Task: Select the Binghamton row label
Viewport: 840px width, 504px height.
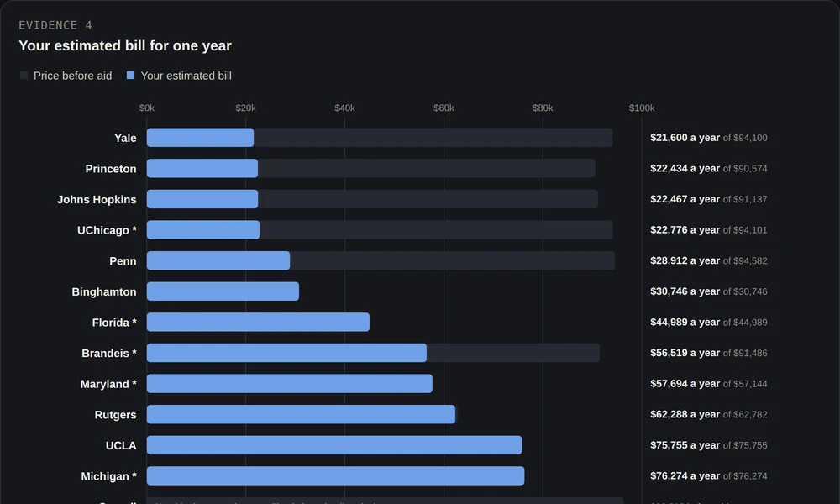Action: (x=104, y=292)
